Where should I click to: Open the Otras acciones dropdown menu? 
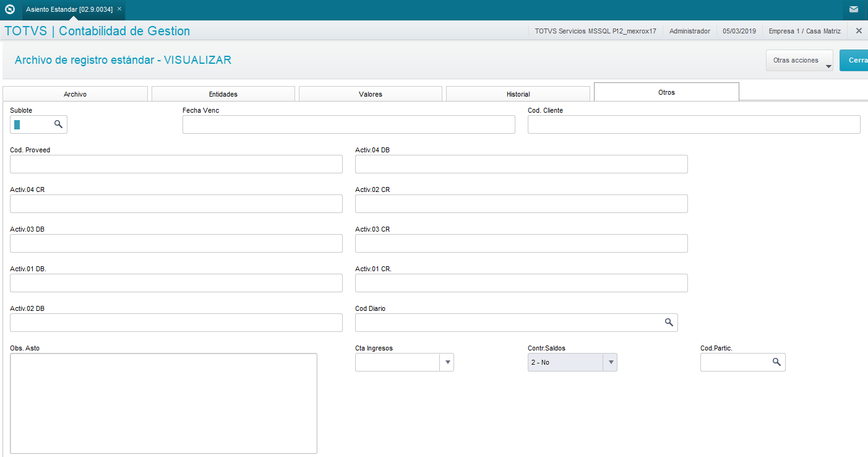[799, 61]
